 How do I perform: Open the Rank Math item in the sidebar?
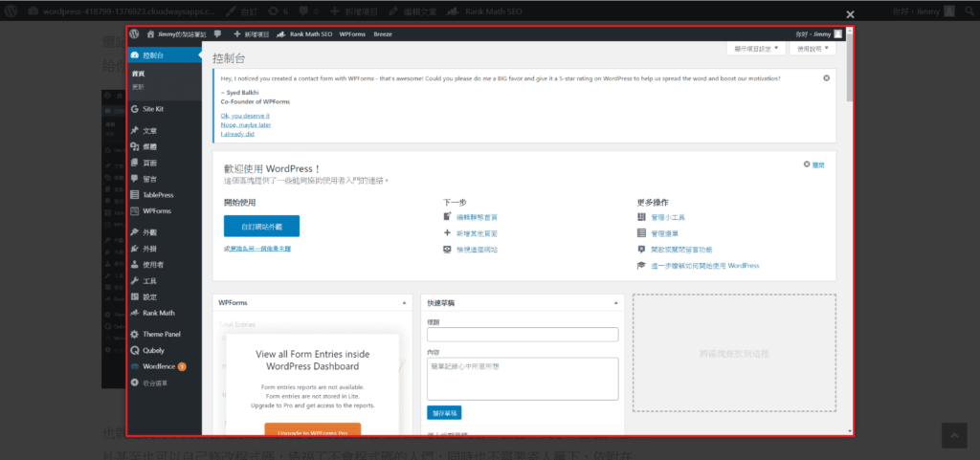point(159,313)
